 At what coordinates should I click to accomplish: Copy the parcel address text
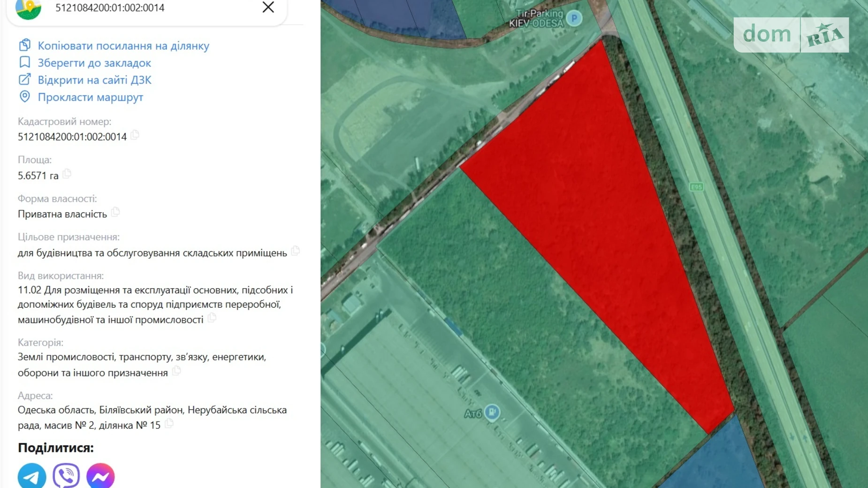169,424
